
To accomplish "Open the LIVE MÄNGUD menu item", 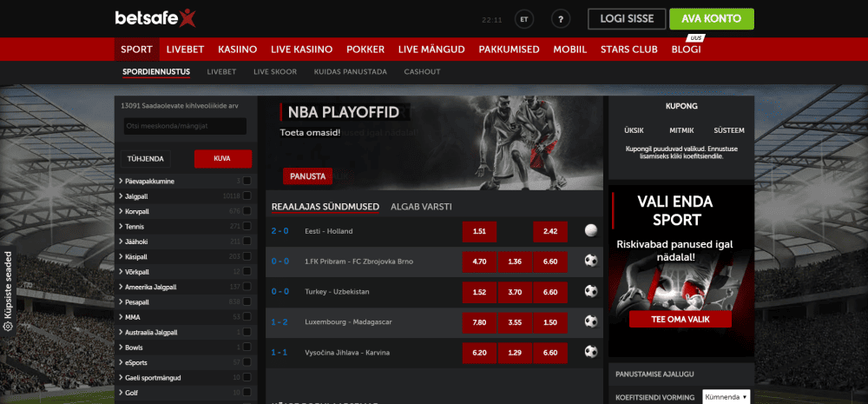I will [431, 50].
